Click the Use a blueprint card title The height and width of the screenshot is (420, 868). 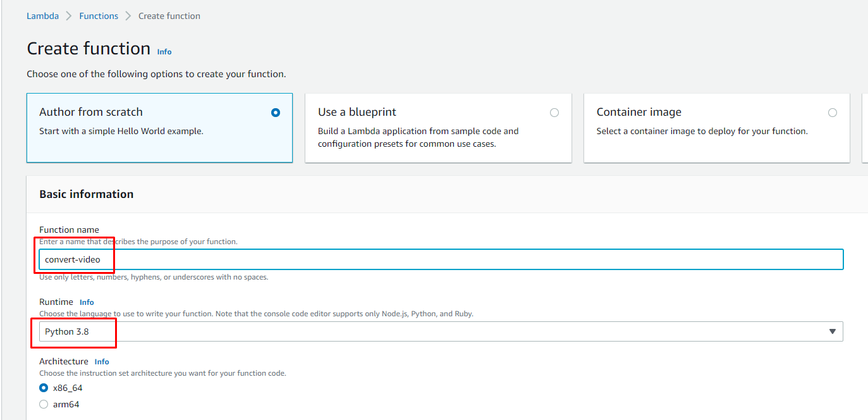[x=357, y=112]
